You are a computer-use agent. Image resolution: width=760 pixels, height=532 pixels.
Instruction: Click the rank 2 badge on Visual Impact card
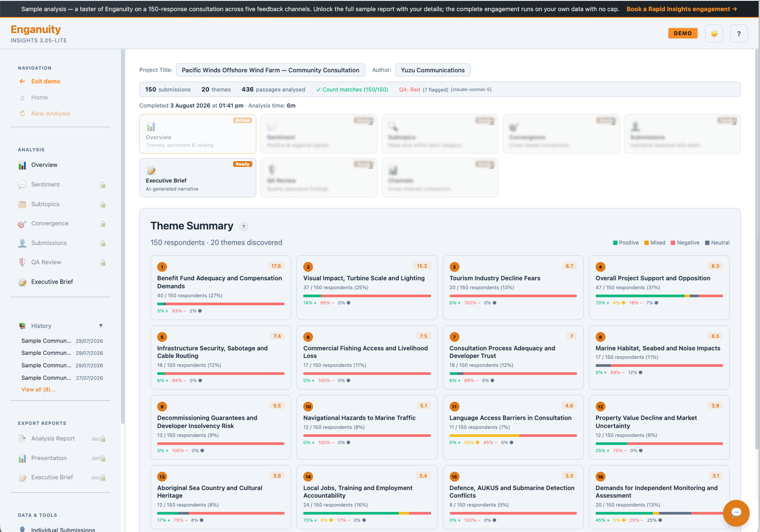coord(308,267)
